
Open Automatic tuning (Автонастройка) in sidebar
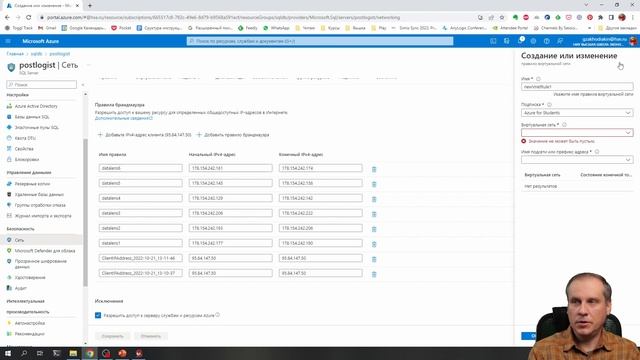[x=30, y=323]
